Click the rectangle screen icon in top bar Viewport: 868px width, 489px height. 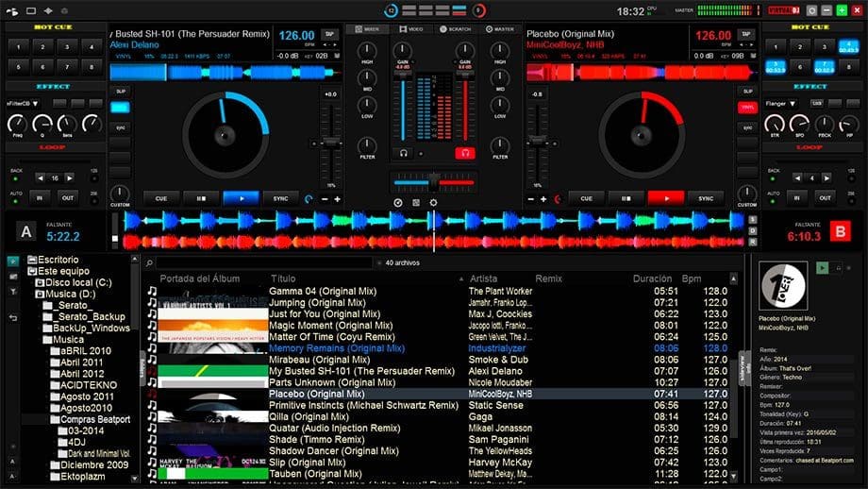[31, 10]
